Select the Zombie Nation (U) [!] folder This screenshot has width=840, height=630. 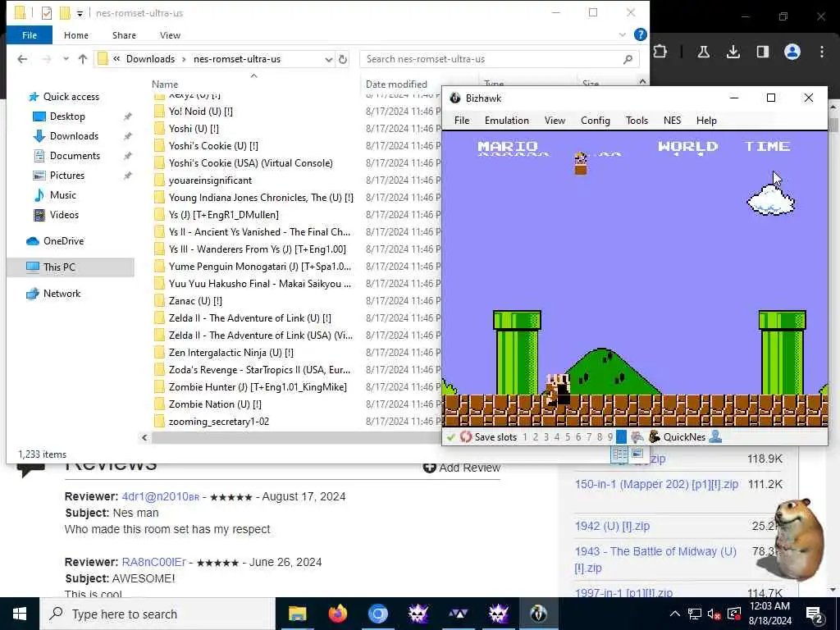[215, 404]
